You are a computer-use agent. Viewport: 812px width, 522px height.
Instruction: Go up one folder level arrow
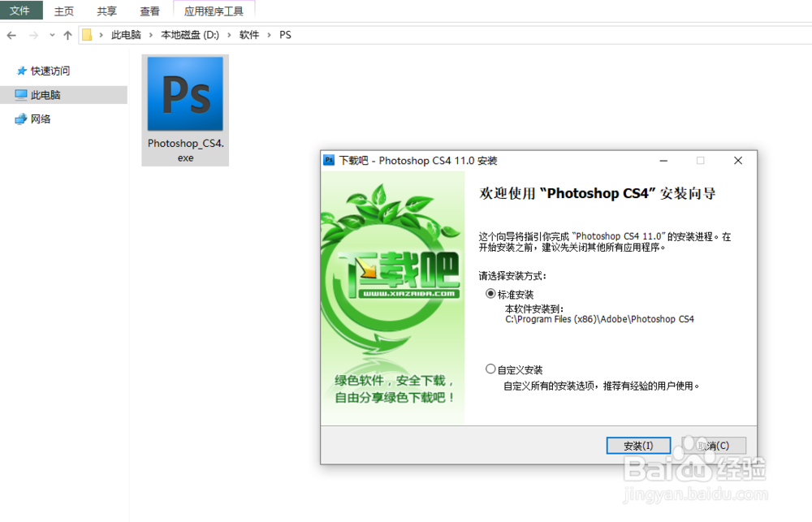point(67,35)
